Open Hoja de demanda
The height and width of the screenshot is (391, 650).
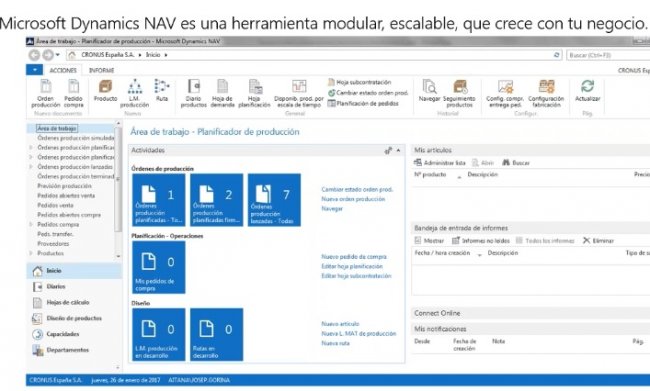[x=223, y=93]
